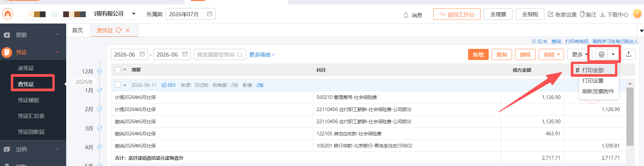Image resolution: width=644 pixels, height=166 pixels.
Task: Click the orange 新增 button
Action: (478, 55)
